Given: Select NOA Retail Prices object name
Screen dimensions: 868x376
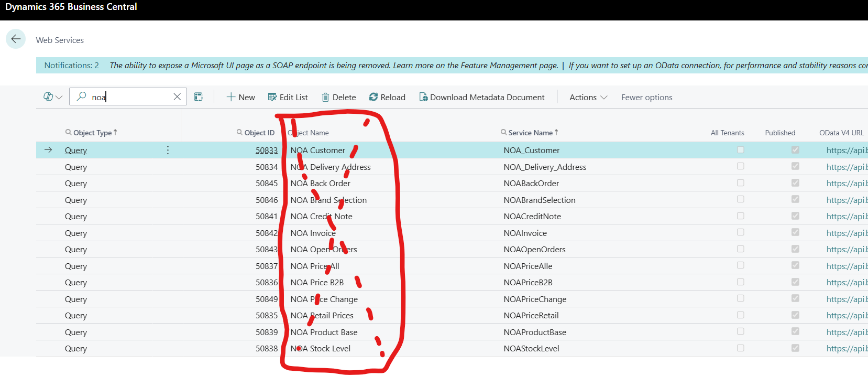Looking at the screenshot, I should click(x=322, y=315).
